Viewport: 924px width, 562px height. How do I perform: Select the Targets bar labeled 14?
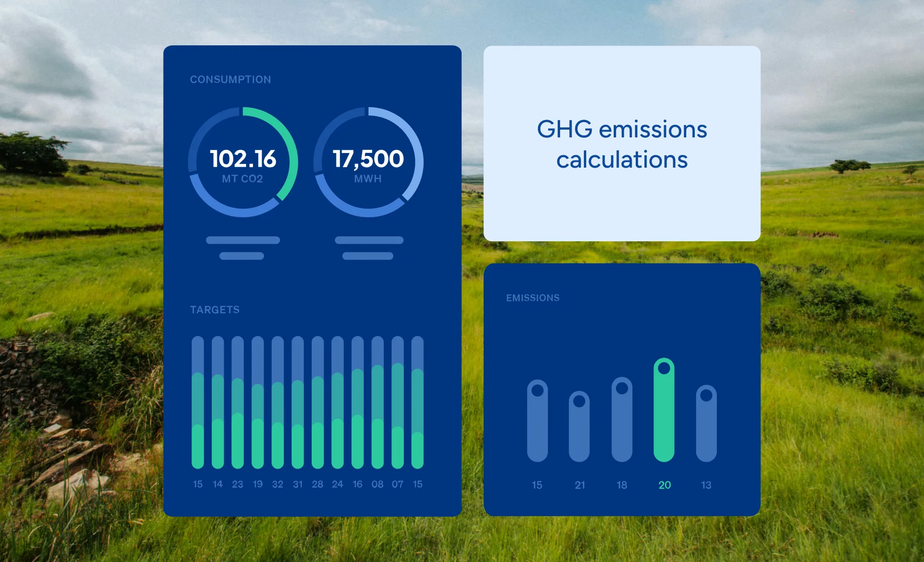point(218,402)
